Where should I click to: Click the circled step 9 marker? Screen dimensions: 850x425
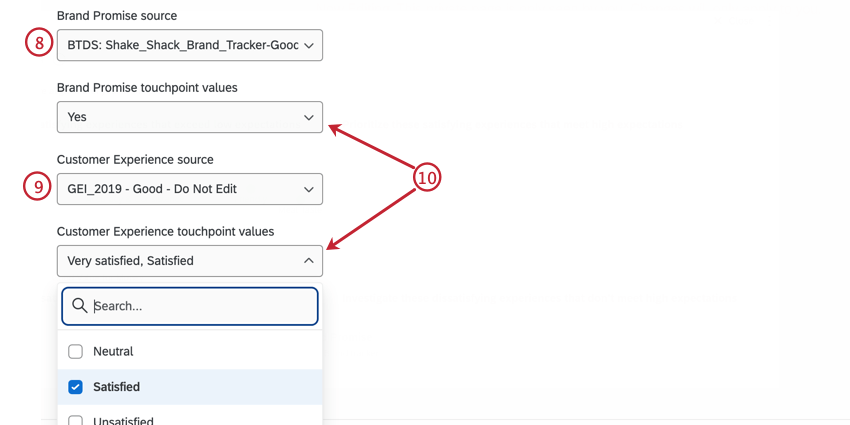38,188
